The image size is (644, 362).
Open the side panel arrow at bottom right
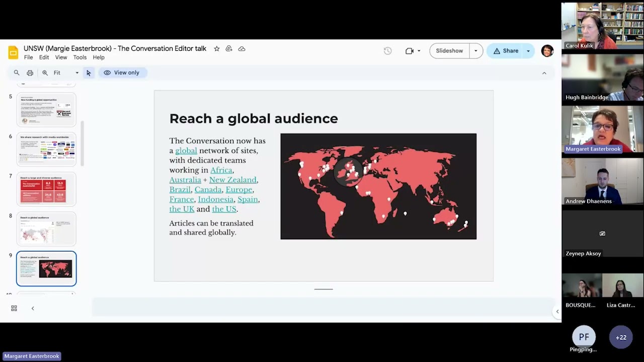pos(557,312)
